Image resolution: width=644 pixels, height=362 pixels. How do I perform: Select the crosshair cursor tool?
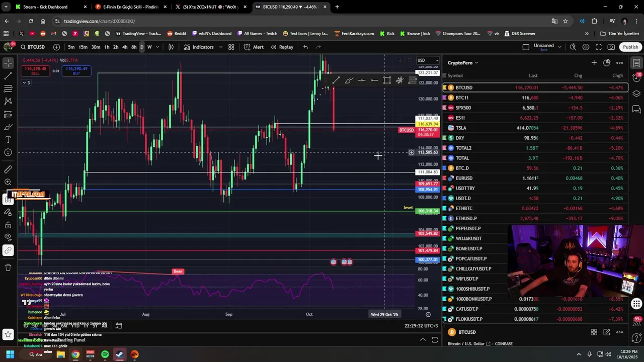[8, 63]
